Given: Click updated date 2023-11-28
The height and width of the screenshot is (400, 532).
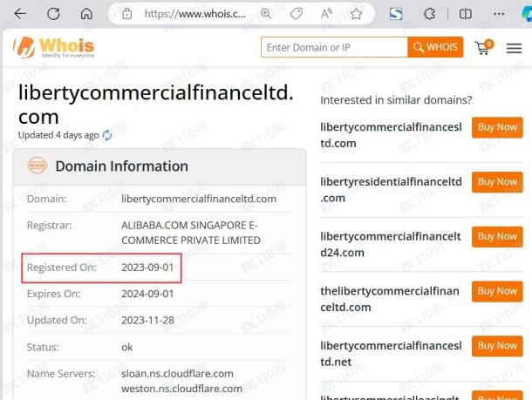Looking at the screenshot, I should pos(148,321).
